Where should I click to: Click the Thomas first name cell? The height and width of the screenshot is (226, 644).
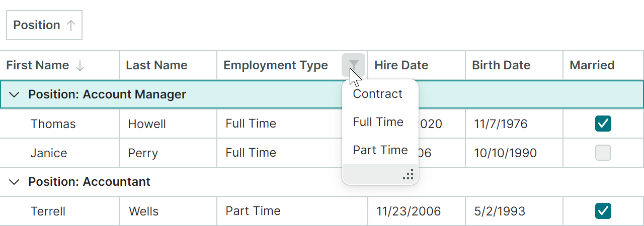tap(53, 124)
